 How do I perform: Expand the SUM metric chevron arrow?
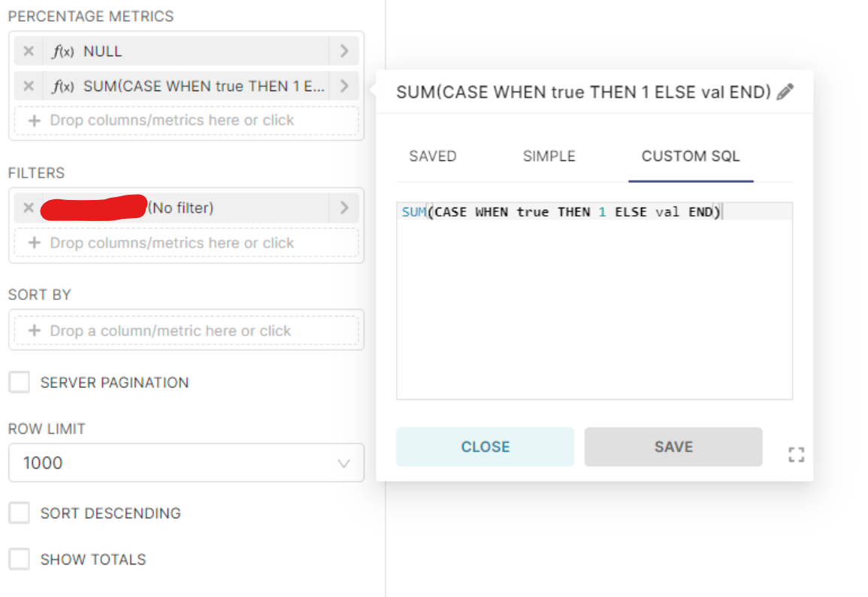click(344, 86)
